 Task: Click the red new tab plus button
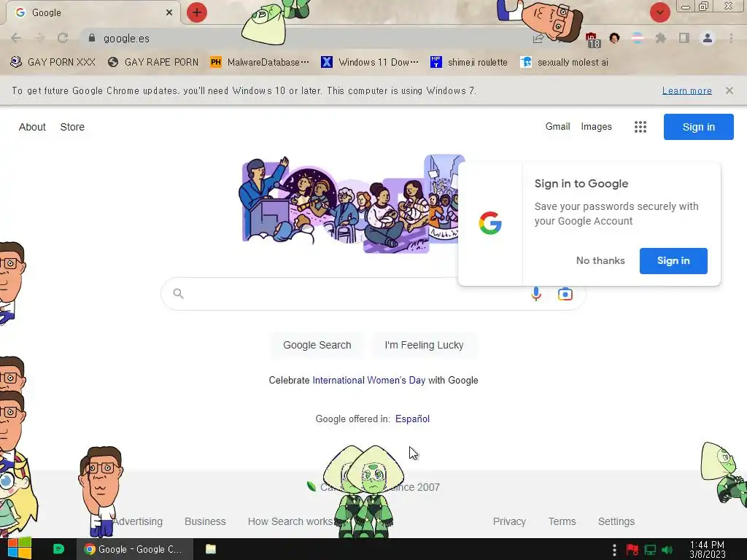pos(197,12)
